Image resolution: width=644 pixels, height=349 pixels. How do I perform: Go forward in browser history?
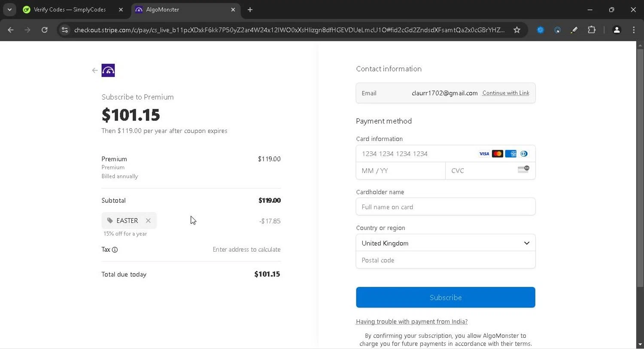(27, 30)
